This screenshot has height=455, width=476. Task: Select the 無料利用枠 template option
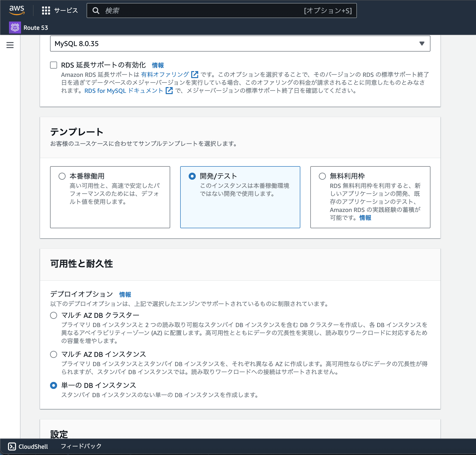coord(322,176)
